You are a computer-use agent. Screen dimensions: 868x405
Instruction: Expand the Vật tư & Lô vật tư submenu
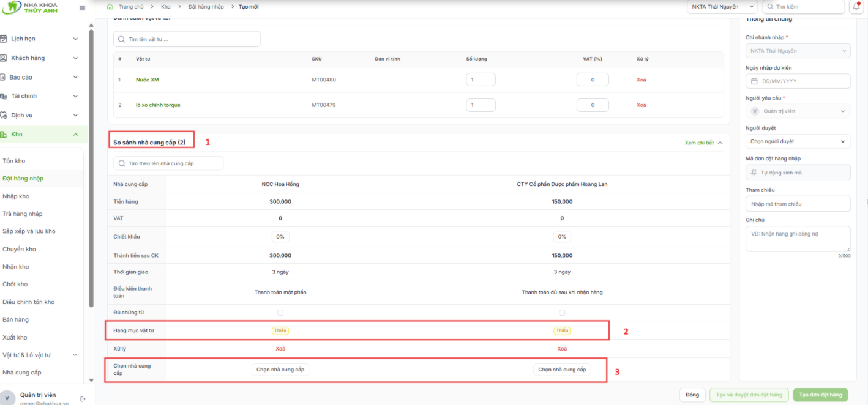point(75,355)
